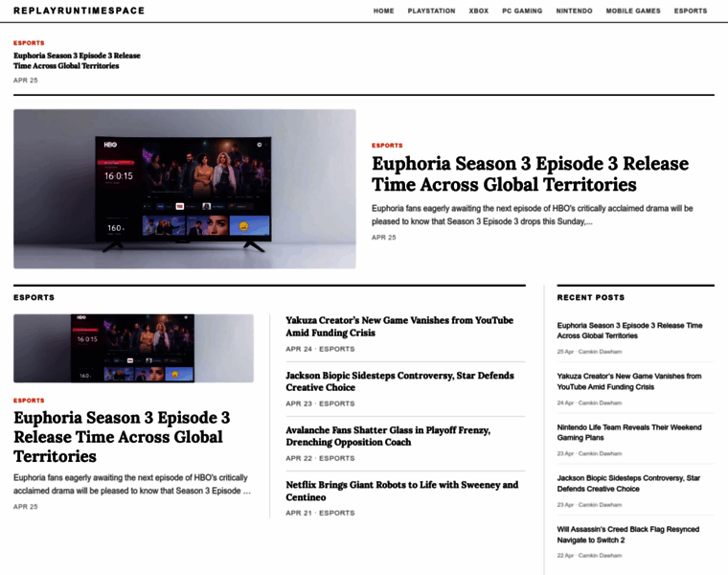Open the Esports menu item
Image resolution: width=728 pixels, height=575 pixels.
691,11
